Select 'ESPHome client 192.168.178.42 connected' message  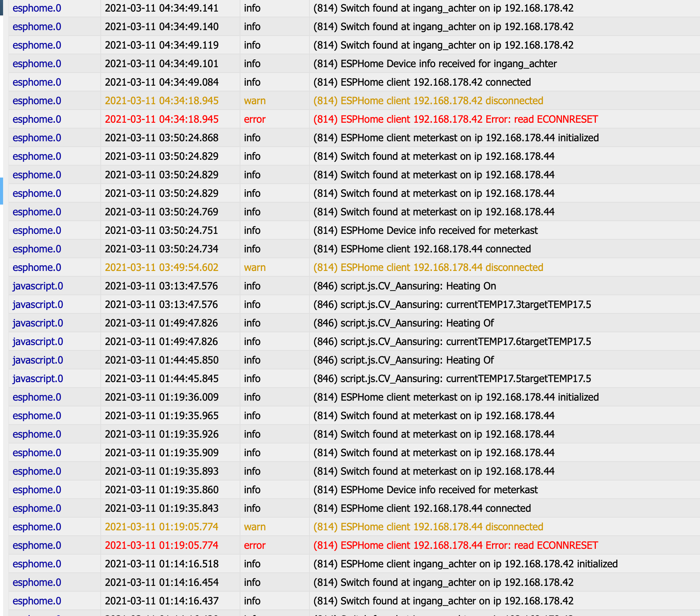pos(422,82)
